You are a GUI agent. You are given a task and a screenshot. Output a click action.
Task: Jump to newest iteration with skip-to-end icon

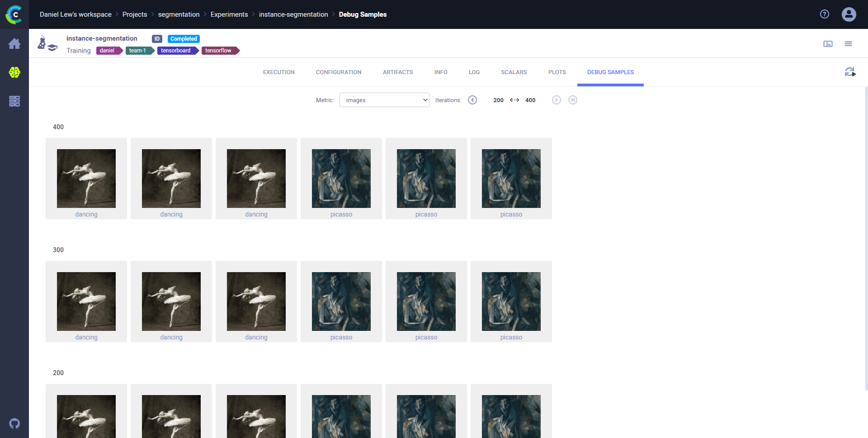573,100
